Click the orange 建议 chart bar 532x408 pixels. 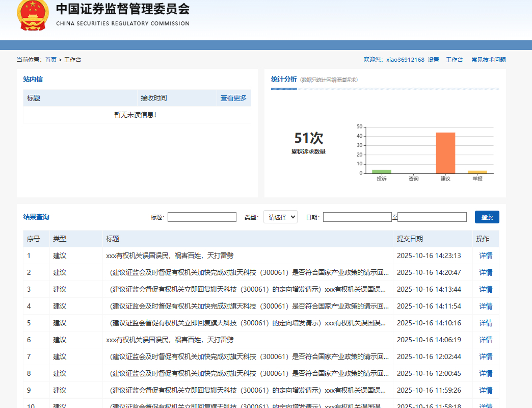tap(445, 152)
